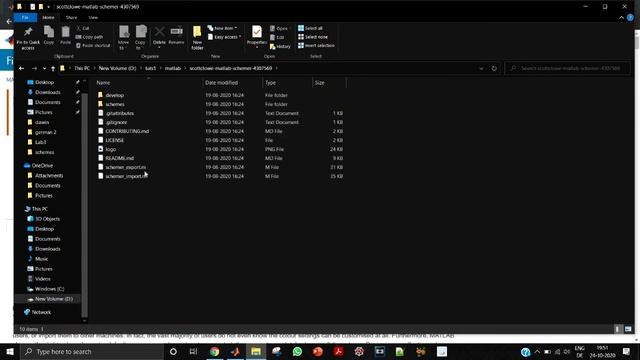Collapse the ribbon with chevron
The height and width of the screenshot is (360, 640).
[621, 18]
